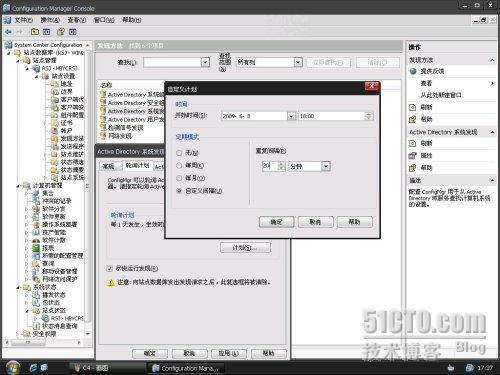Click the up-one-level folder toolbar icon
Viewport: 500px width, 375px height.
(x=35, y=32)
